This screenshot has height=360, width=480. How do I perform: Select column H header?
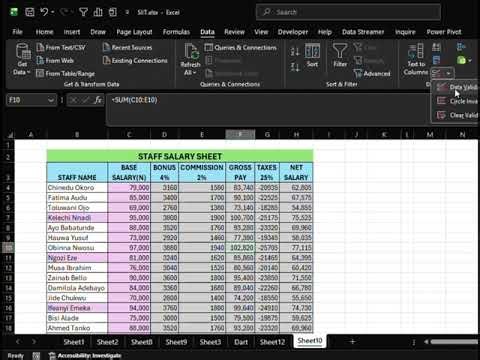[296, 135]
